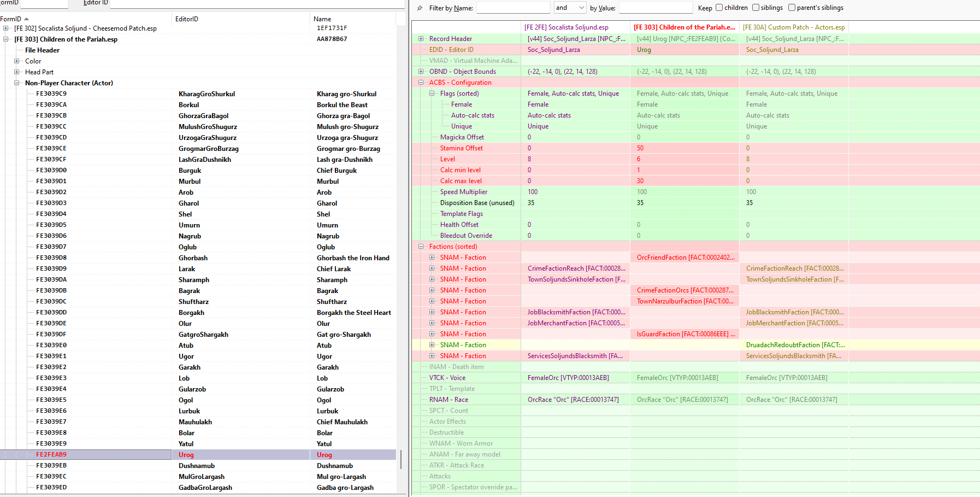Viewport: 980px width, 497px height.
Task: Select Gadba gro-Largash record
Action: tap(198, 488)
